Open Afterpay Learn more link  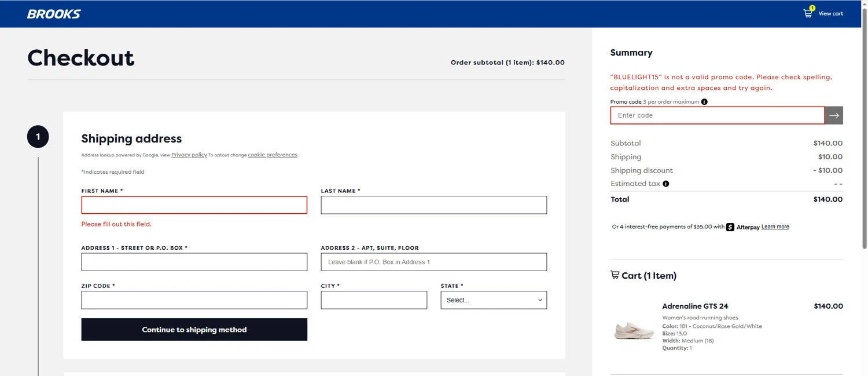point(775,227)
